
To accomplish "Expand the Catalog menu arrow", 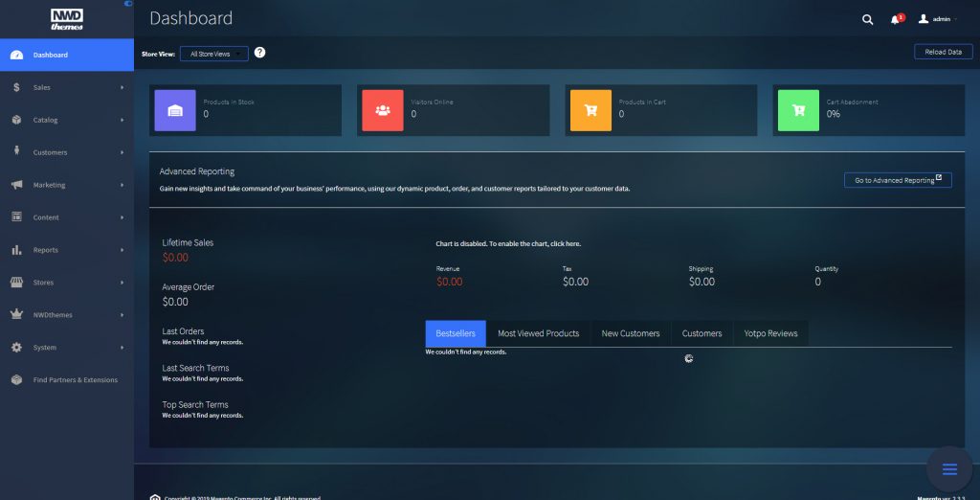I will pos(122,120).
